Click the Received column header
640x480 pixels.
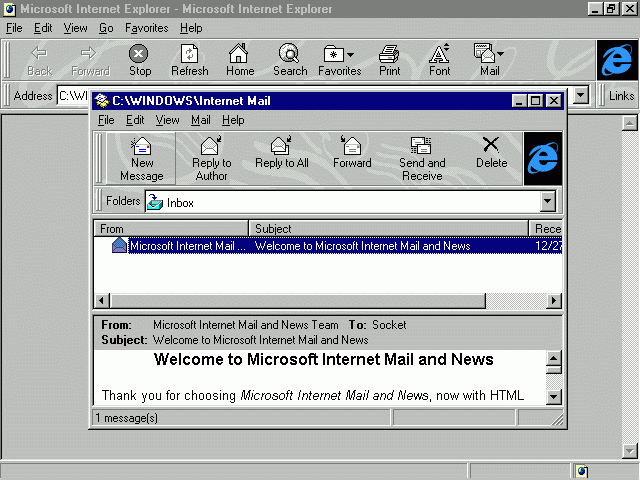(x=546, y=229)
